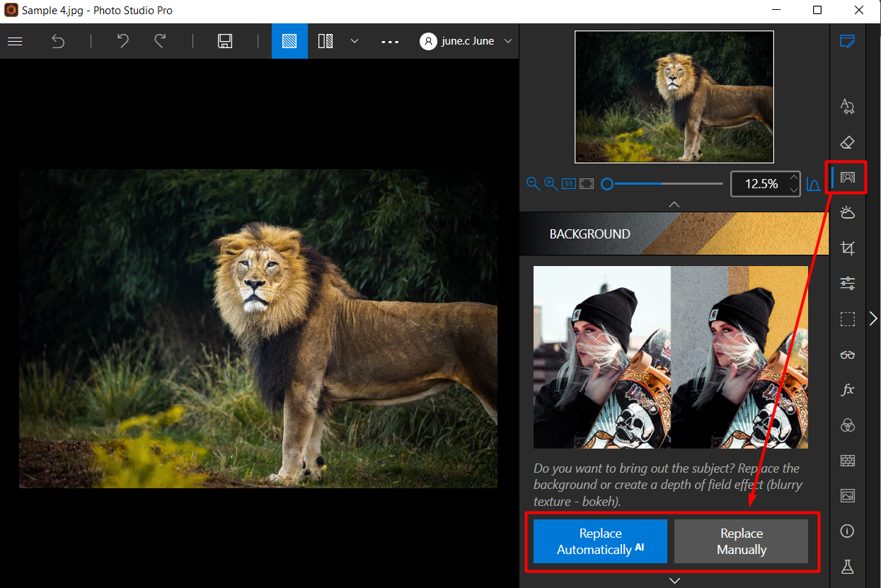Click the lion navigator thumbnail

674,97
